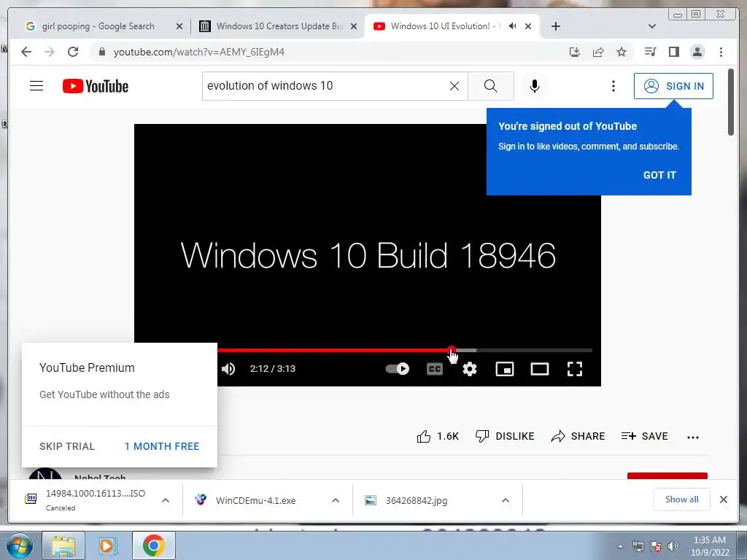Expand options for canceled ISO download
747x560 pixels.
point(166,500)
